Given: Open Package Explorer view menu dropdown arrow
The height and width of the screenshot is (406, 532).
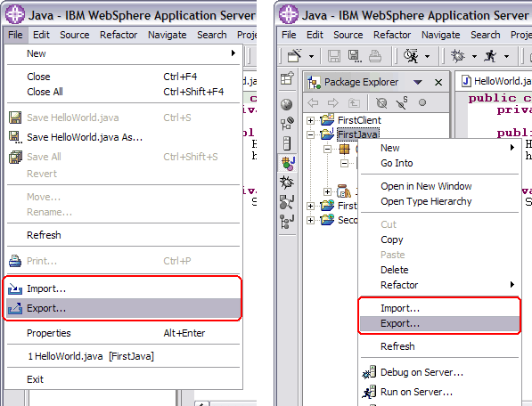Looking at the screenshot, I should tap(418, 82).
